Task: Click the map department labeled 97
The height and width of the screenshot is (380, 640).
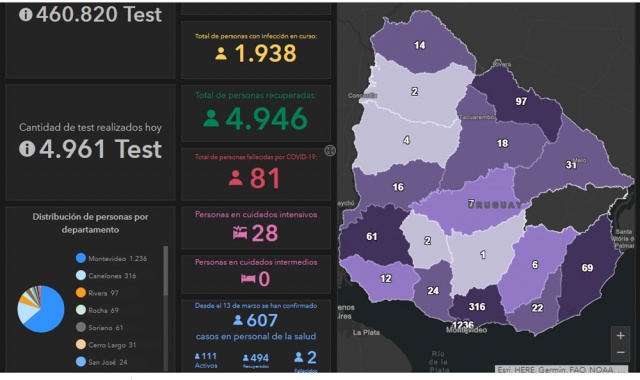Action: coord(521,101)
